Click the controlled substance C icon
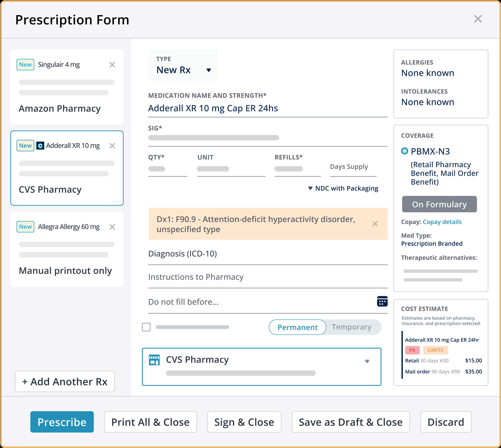This screenshot has height=448, width=501. pos(40,146)
